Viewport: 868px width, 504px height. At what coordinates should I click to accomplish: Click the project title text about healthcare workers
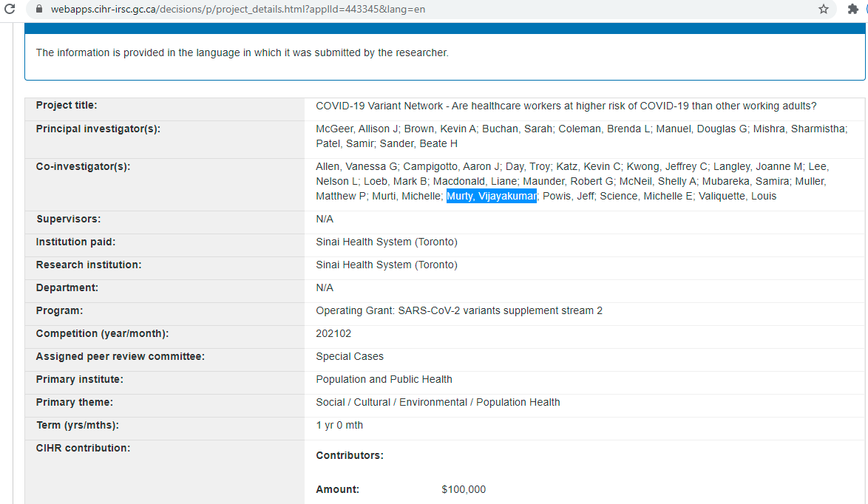coord(566,106)
